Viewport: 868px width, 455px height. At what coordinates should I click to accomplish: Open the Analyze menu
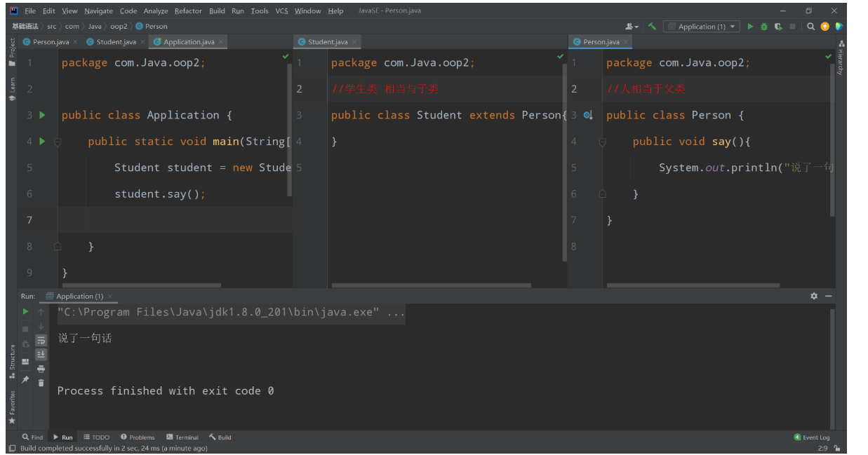156,11
